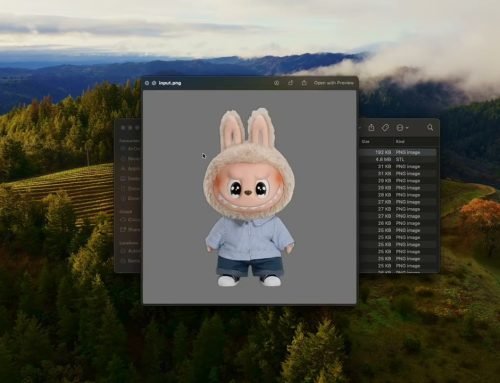The image size is (500, 383).
Task: Select the 28 KB PNG image row
Action: (398, 195)
